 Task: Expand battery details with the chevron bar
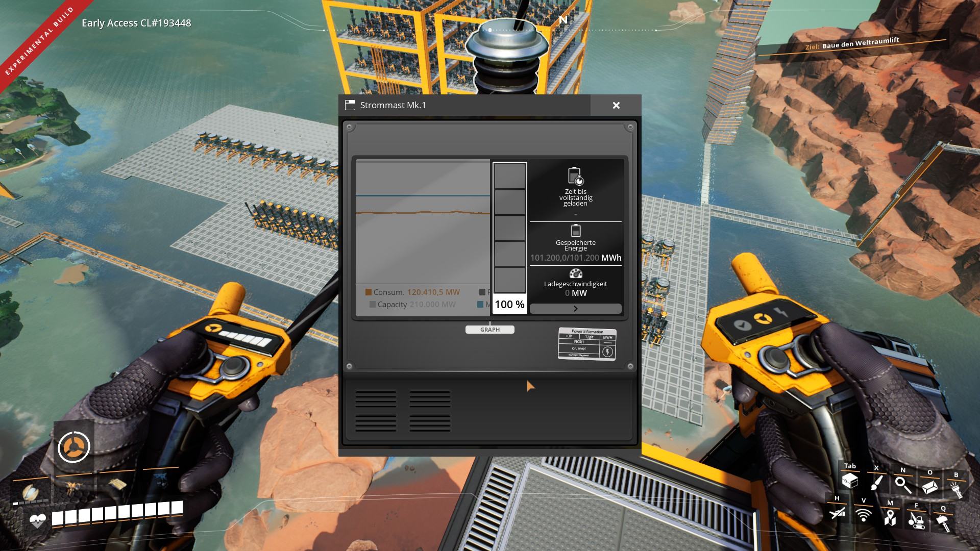pyautogui.click(x=576, y=309)
